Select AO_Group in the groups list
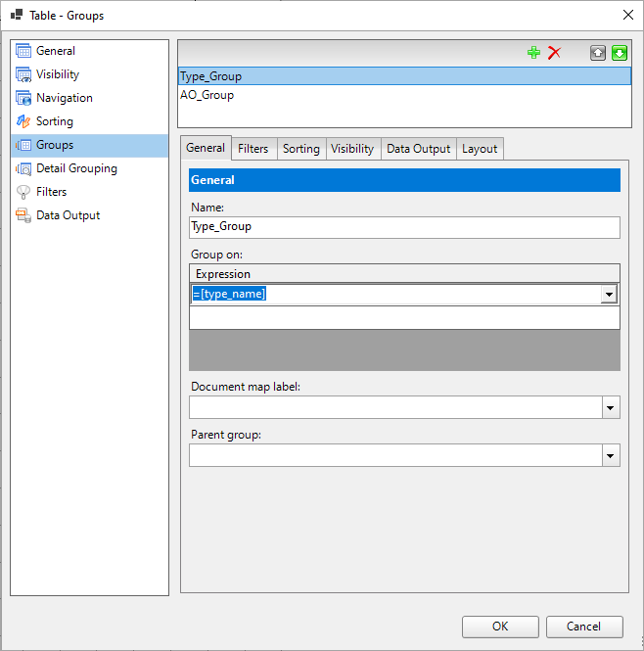644x651 pixels. point(207,96)
